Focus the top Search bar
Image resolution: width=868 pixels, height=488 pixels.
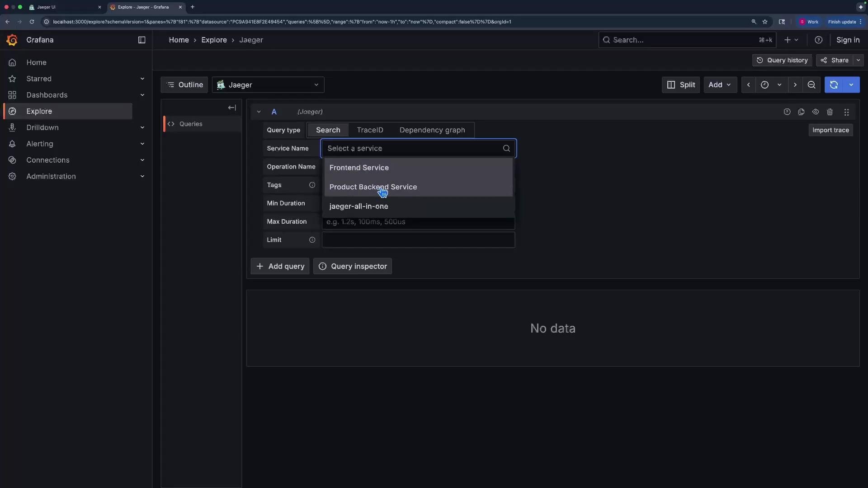(x=687, y=40)
